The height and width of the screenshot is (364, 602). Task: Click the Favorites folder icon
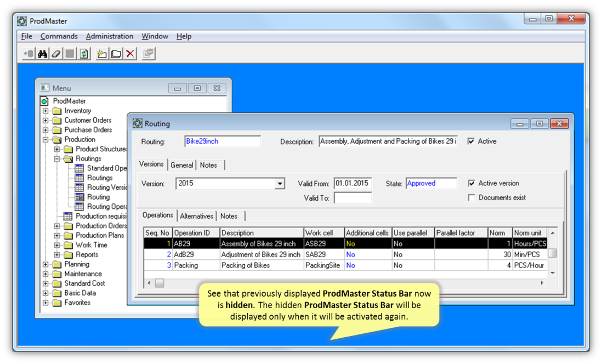tap(57, 303)
